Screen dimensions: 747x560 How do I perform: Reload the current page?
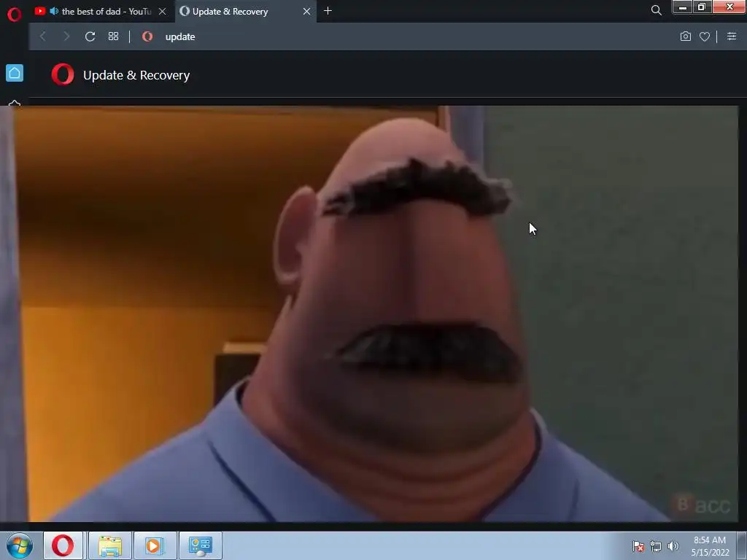click(90, 36)
